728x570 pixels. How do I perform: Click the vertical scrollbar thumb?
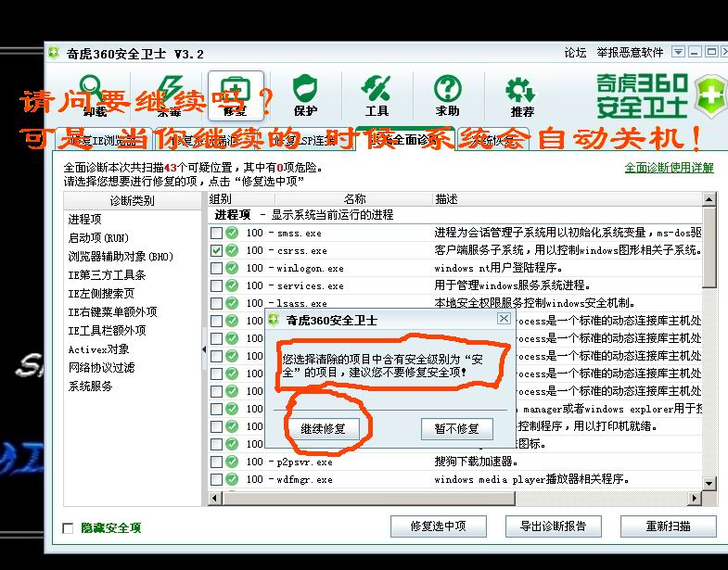[709, 247]
